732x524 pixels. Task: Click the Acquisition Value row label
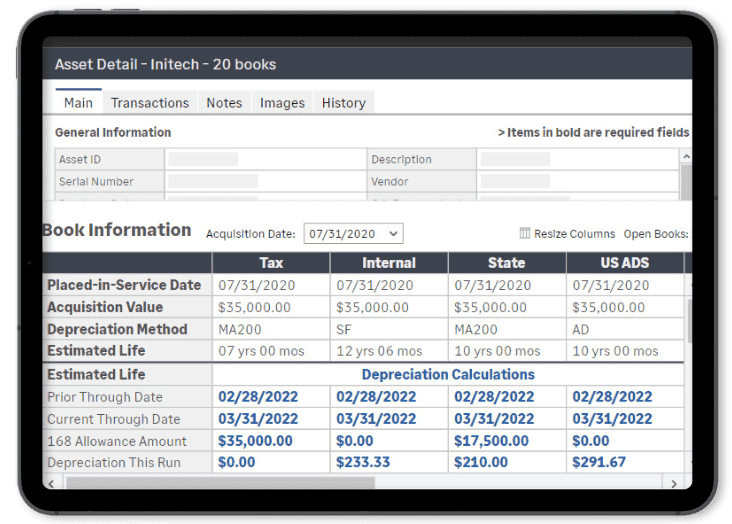105,307
